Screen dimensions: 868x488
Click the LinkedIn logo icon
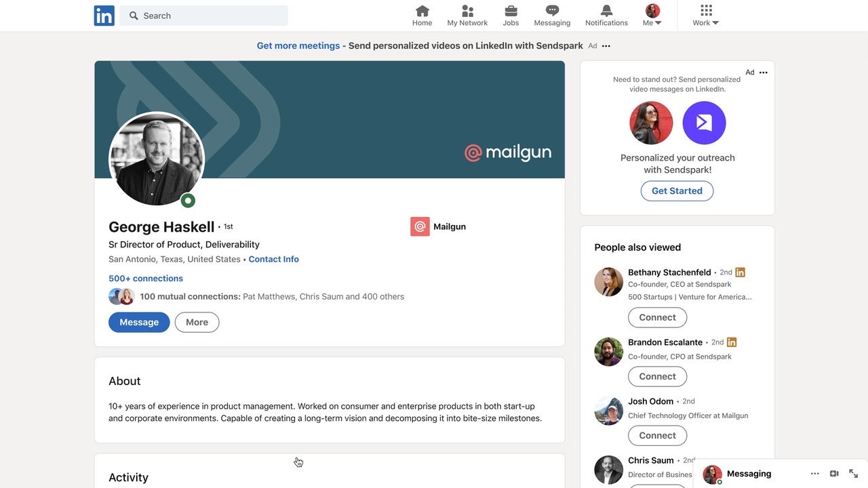104,16
